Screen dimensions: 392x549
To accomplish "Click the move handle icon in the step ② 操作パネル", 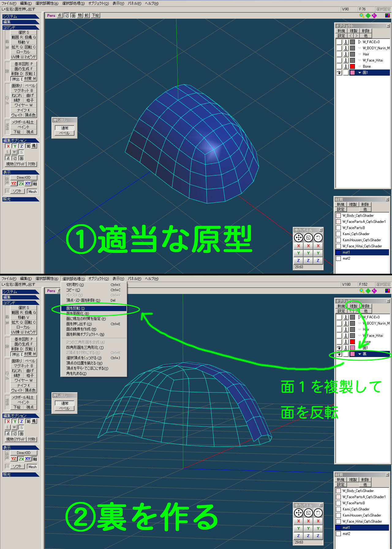I will pos(299,513).
